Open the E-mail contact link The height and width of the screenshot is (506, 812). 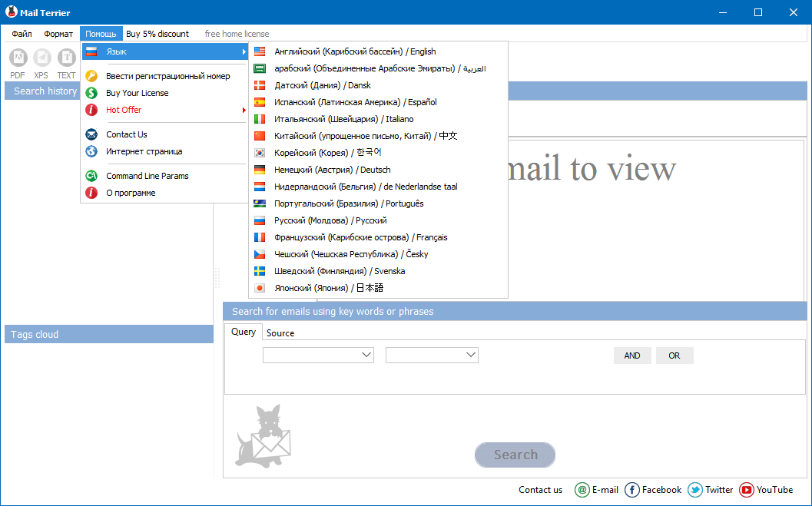point(605,490)
